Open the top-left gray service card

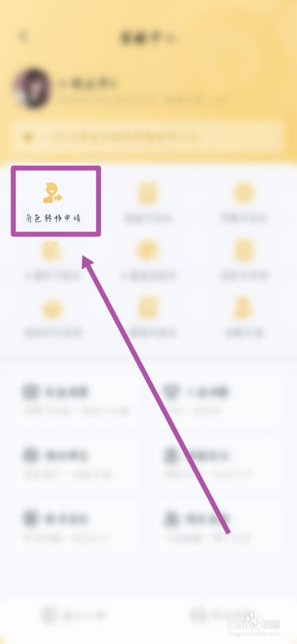click(x=76, y=400)
